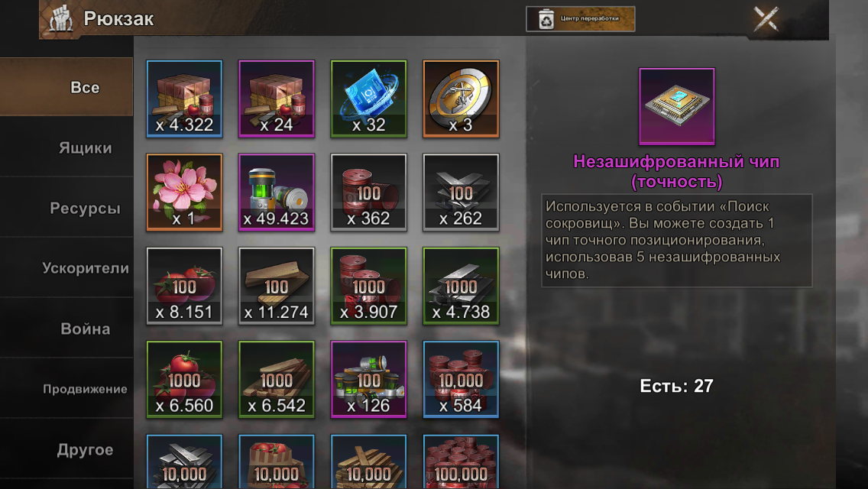868x489 pixels.
Task: Select the 100 oil barrels x 362
Action: 369,193
